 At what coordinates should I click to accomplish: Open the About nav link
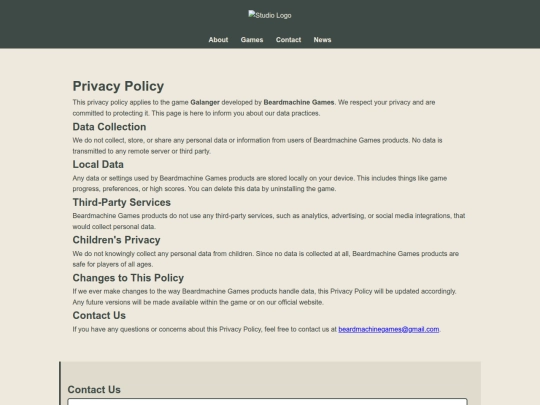point(218,40)
